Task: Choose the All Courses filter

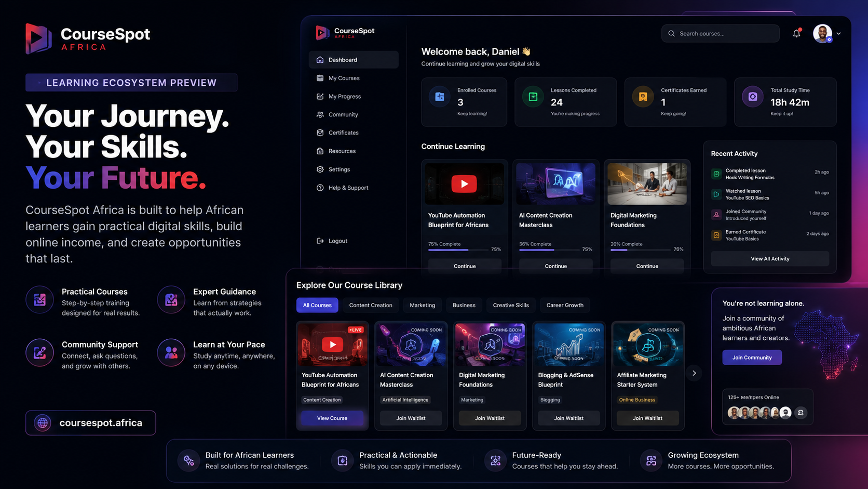Action: (x=317, y=305)
